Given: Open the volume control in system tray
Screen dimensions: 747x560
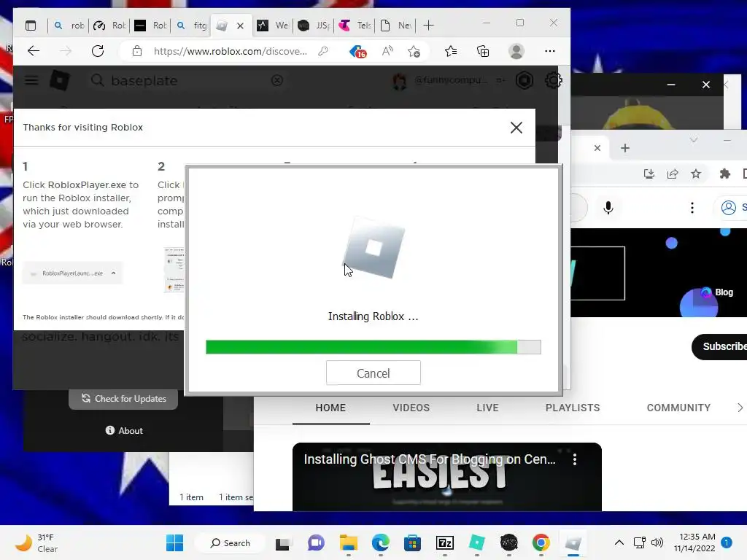Looking at the screenshot, I should [x=657, y=542].
